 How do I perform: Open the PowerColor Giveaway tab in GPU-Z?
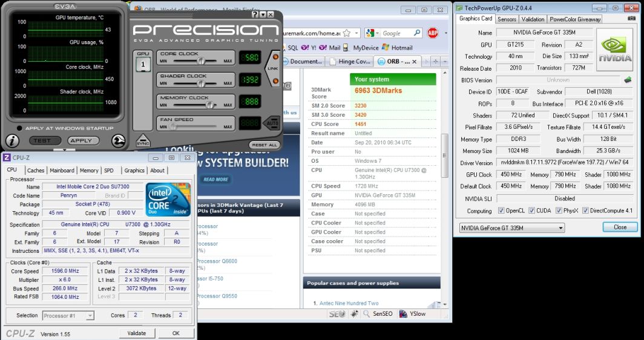575,19
